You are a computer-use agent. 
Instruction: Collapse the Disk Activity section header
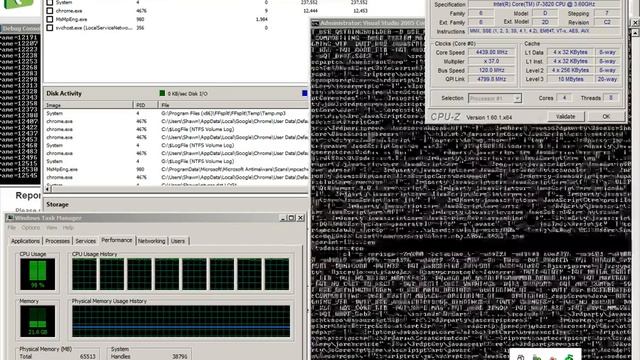176,93
